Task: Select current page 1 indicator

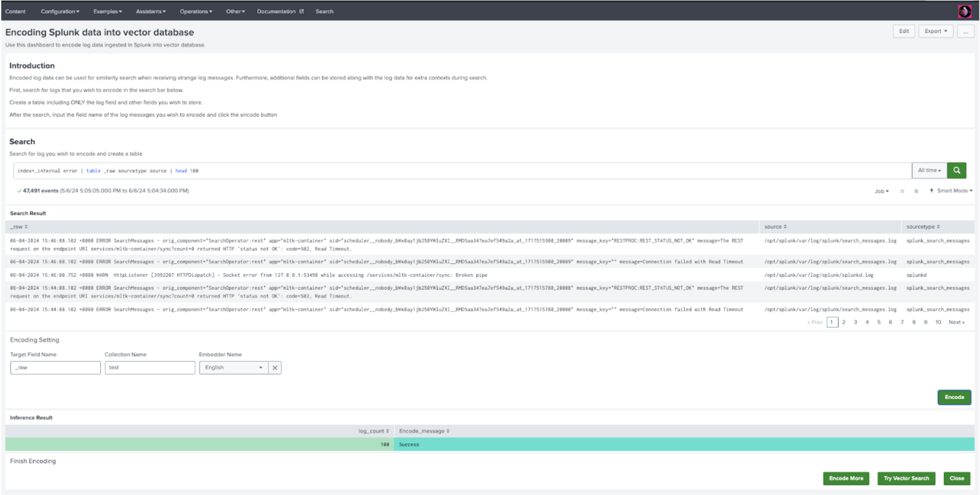Action: tap(832, 323)
